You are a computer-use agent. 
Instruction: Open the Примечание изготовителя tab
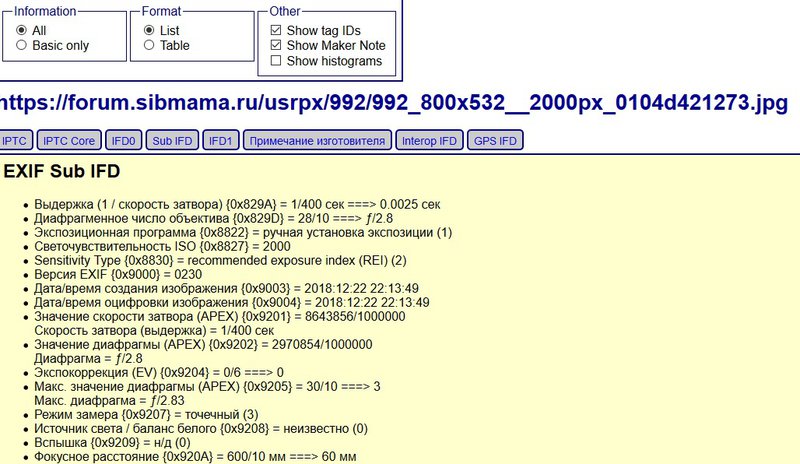tap(317, 141)
